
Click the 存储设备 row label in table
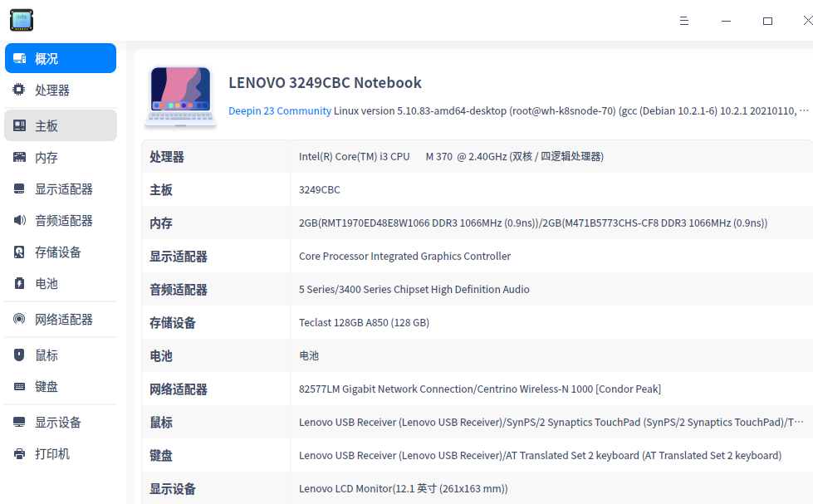pyautogui.click(x=172, y=322)
